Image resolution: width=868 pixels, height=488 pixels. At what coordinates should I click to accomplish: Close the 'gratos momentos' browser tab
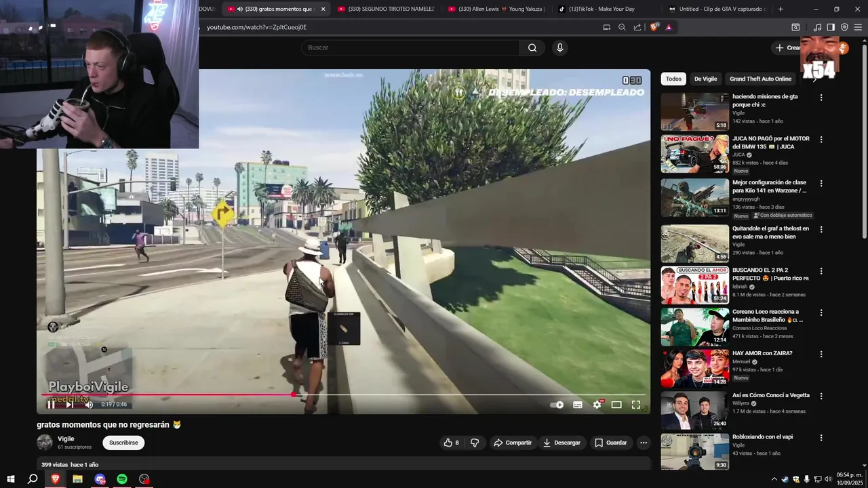pyautogui.click(x=323, y=9)
